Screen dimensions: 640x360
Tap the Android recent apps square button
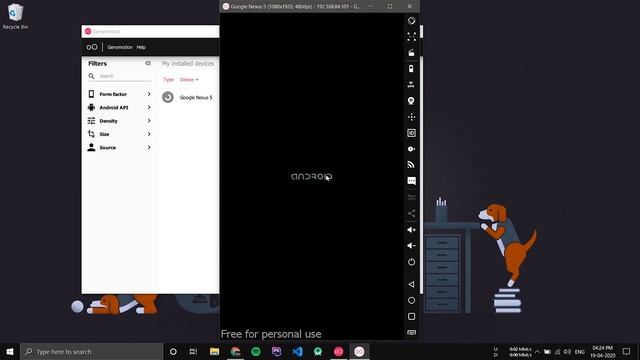click(x=411, y=316)
